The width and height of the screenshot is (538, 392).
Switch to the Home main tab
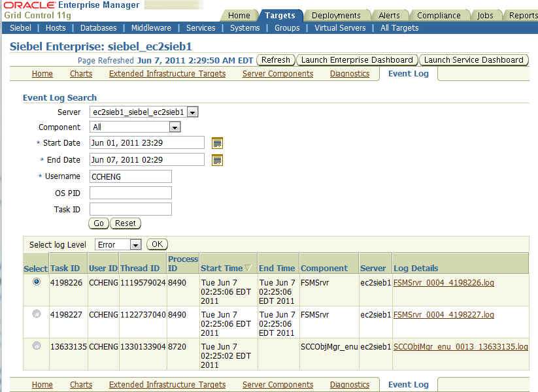click(239, 16)
